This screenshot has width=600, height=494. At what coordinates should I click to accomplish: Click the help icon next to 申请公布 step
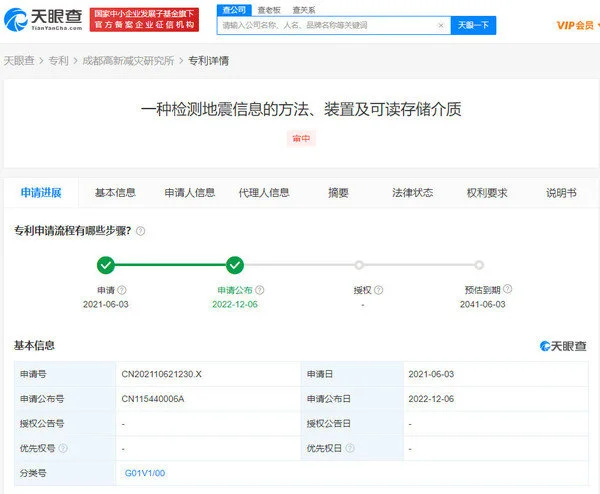[259, 290]
